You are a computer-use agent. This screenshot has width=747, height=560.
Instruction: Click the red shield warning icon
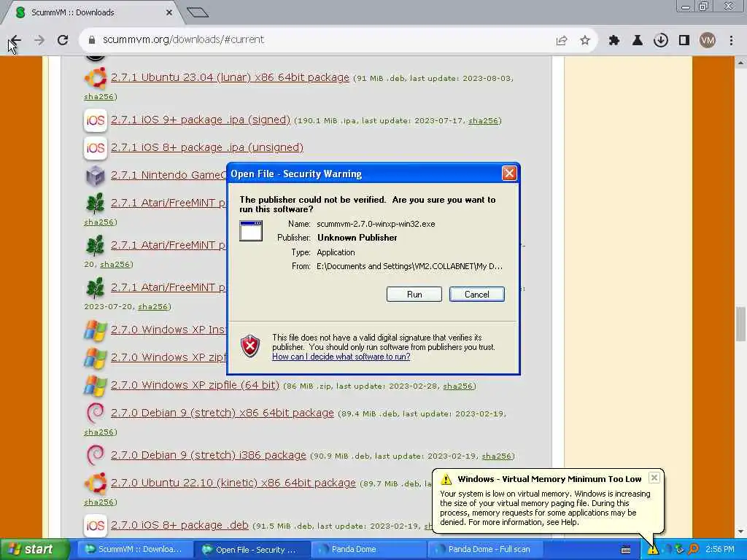coord(250,346)
